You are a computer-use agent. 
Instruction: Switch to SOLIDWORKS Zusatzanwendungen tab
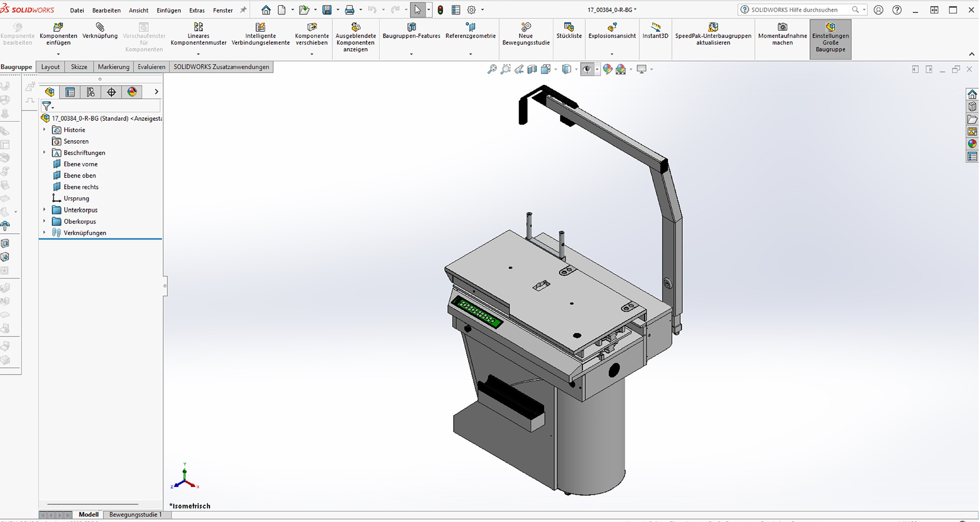[221, 67]
